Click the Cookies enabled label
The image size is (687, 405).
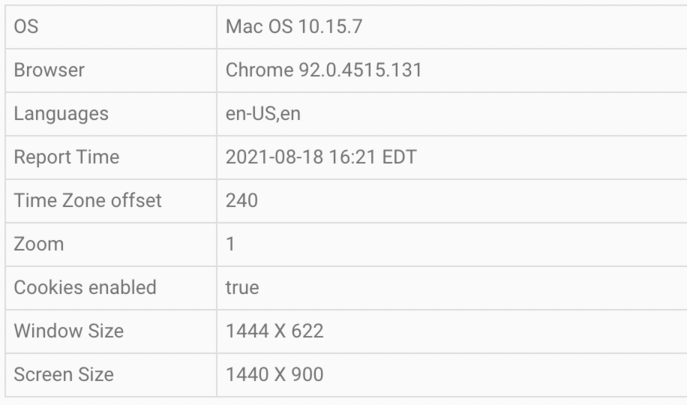[85, 288]
